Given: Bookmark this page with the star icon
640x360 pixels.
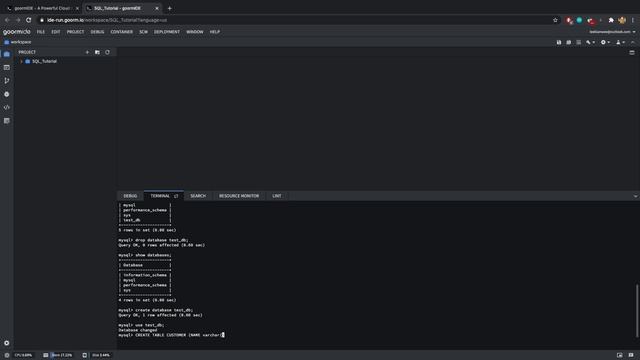Looking at the screenshot, I should (555, 20).
